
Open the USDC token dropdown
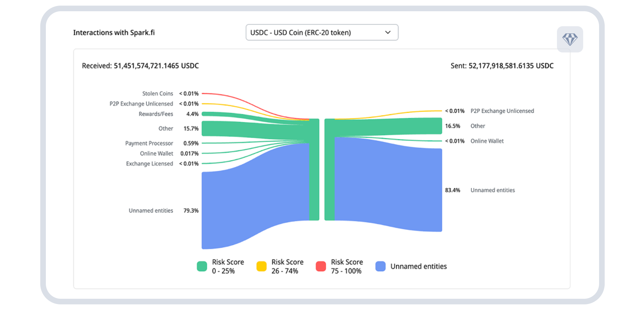[321, 32]
